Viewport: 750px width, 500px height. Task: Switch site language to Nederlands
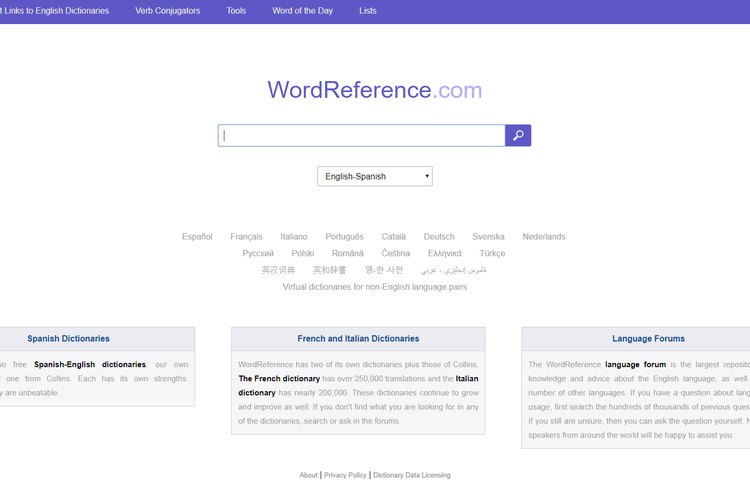coord(544,236)
